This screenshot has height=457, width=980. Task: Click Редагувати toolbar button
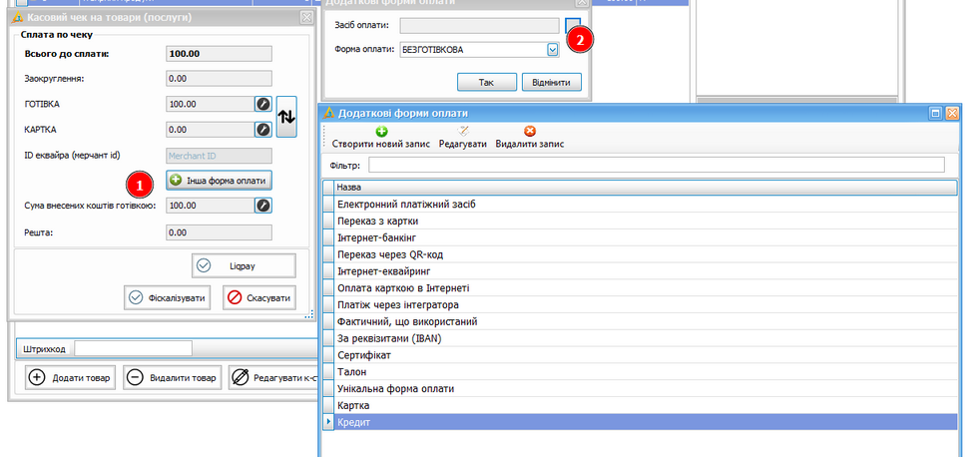click(x=462, y=138)
